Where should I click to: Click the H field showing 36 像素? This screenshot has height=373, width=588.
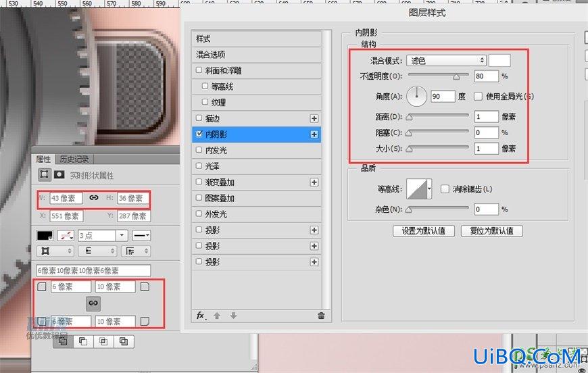133,198
